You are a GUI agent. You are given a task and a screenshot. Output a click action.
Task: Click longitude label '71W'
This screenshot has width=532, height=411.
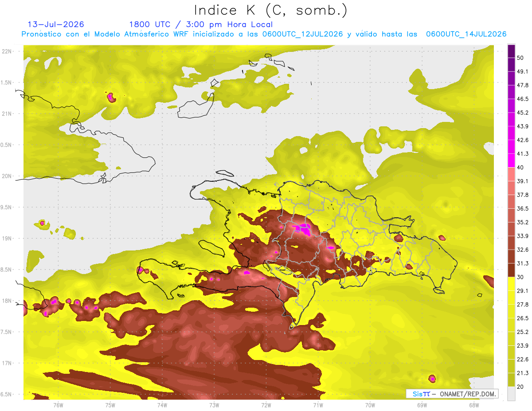click(318, 405)
